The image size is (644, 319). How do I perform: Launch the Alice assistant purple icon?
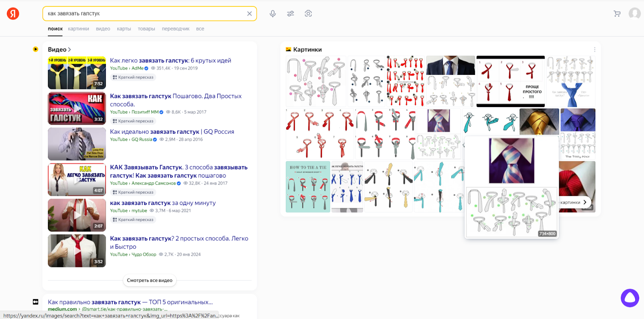point(630,298)
